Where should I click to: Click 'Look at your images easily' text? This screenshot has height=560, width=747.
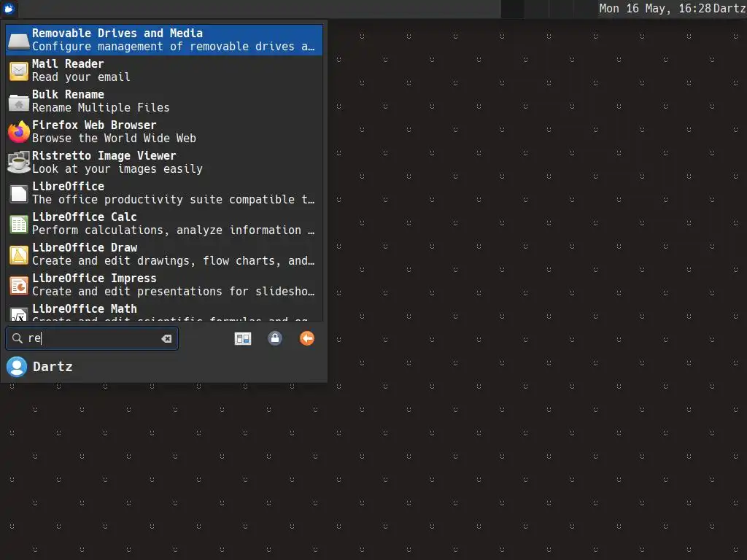tap(117, 169)
